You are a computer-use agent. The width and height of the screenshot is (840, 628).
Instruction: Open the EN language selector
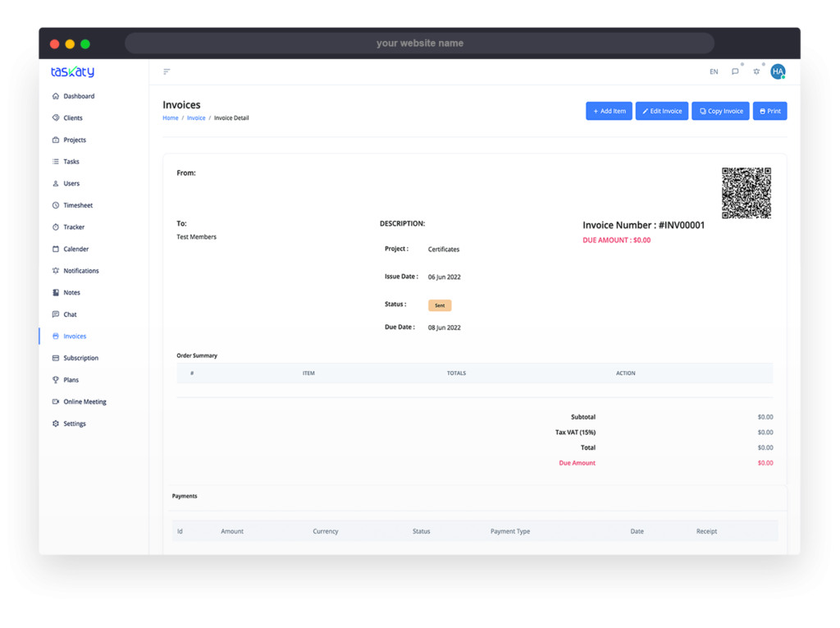[714, 72]
